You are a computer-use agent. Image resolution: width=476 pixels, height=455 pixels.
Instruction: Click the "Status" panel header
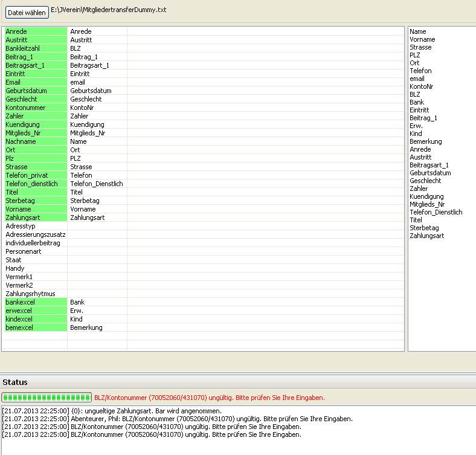15,382
